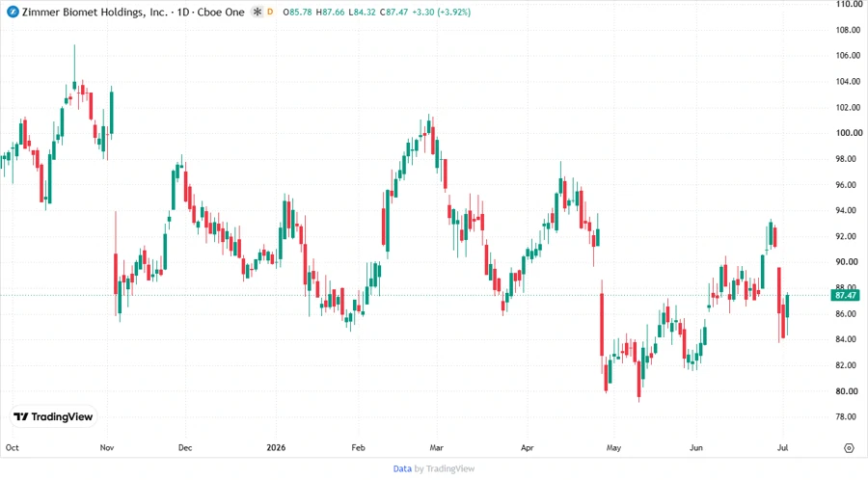Click the May label on time axis
The height and width of the screenshot is (480, 868).
pyautogui.click(x=613, y=447)
